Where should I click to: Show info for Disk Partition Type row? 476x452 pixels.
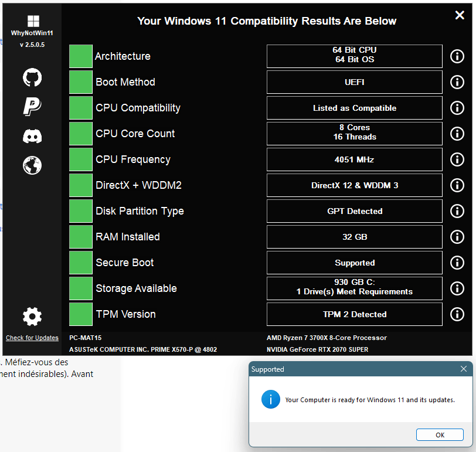457,211
